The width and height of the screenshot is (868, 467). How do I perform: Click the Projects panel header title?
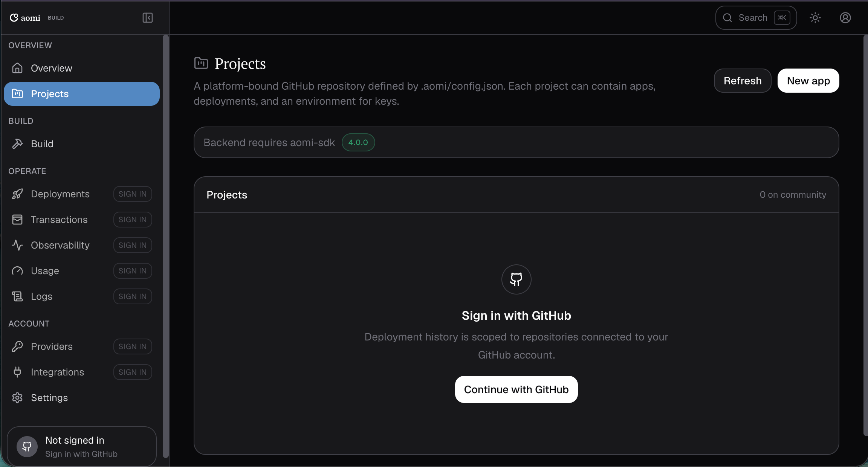click(x=227, y=195)
